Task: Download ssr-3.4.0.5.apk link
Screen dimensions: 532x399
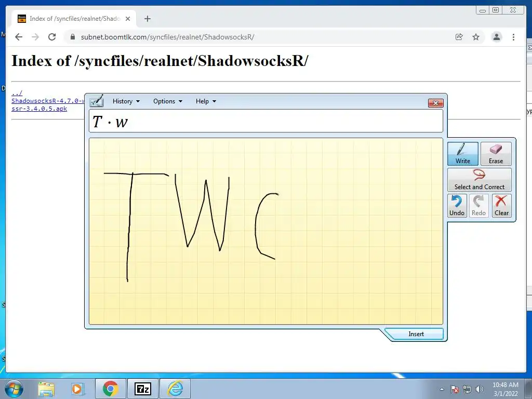Action: tap(39, 109)
